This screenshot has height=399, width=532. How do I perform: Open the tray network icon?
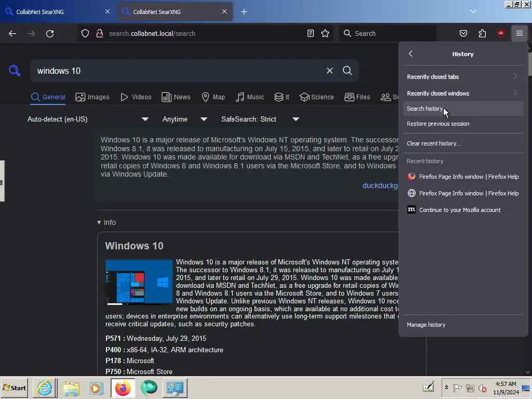tap(470, 388)
